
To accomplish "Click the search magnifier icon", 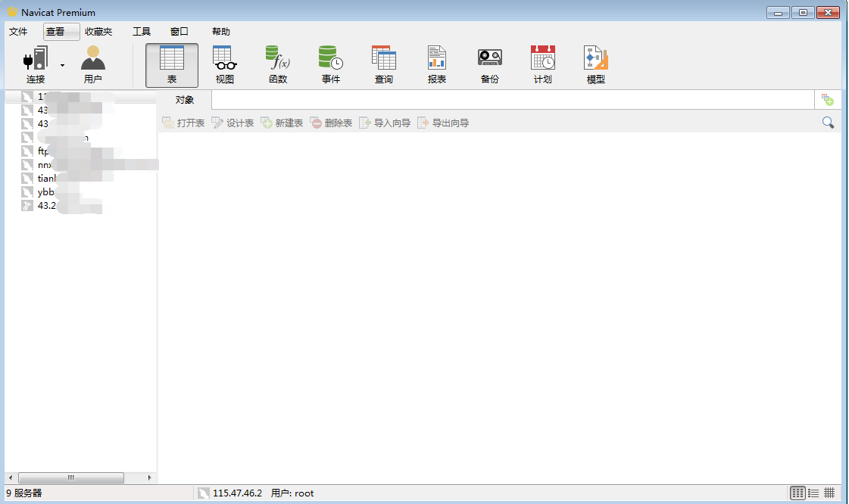I will (x=828, y=123).
